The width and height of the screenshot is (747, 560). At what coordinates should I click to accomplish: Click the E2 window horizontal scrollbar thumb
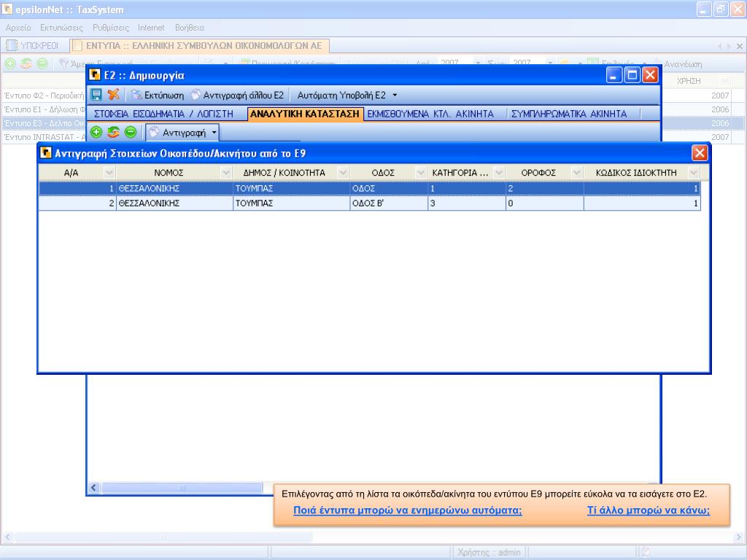[182, 488]
